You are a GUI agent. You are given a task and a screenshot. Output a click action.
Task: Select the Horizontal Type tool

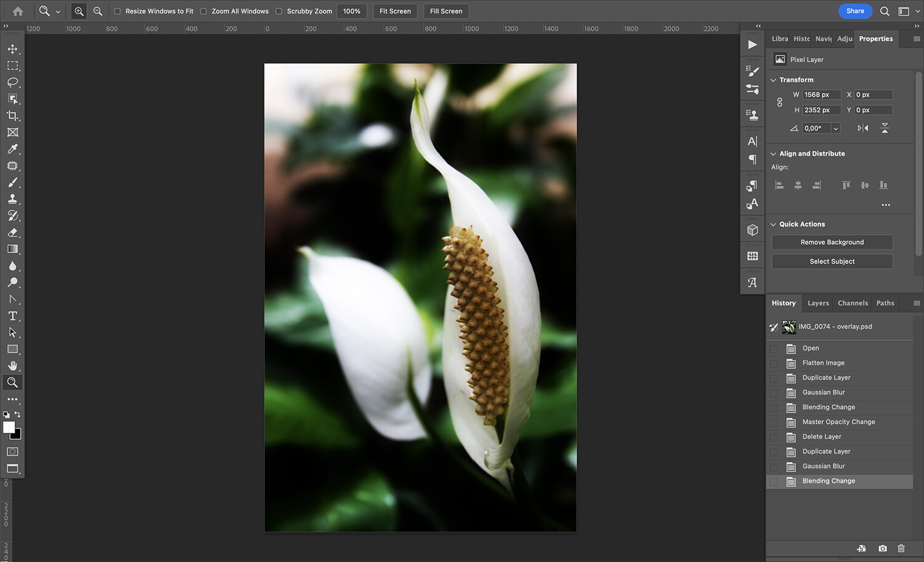(12, 316)
